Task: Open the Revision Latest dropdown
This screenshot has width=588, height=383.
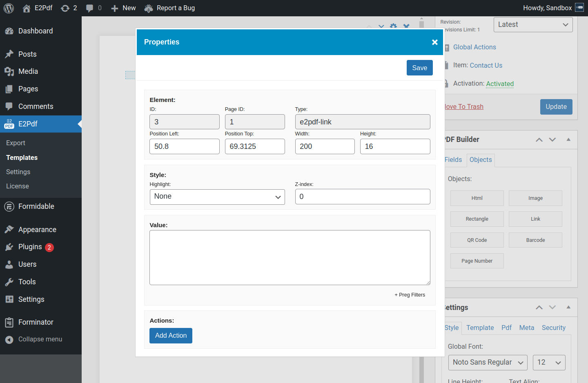Action: click(532, 24)
